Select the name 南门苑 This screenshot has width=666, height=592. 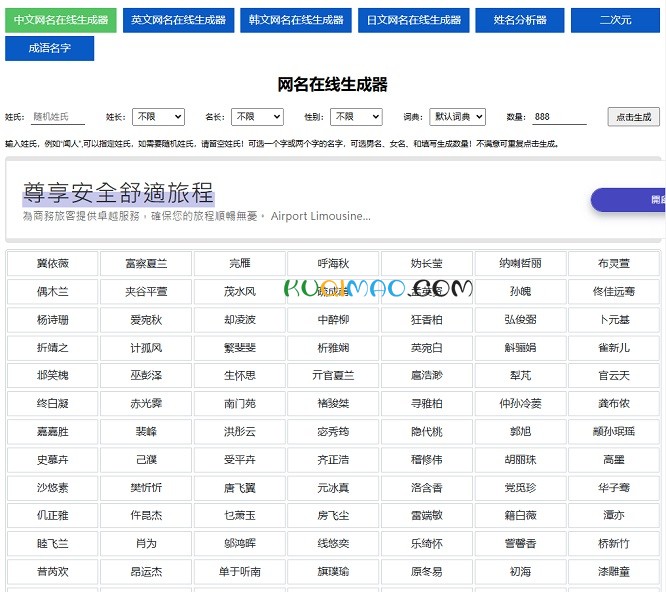click(x=240, y=403)
